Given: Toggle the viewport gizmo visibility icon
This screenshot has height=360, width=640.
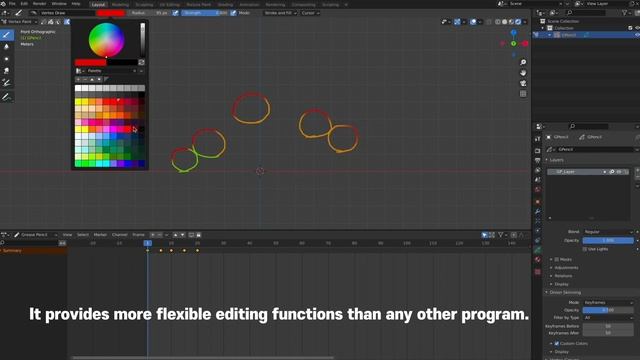Looking at the screenshot, I should click(457, 22).
